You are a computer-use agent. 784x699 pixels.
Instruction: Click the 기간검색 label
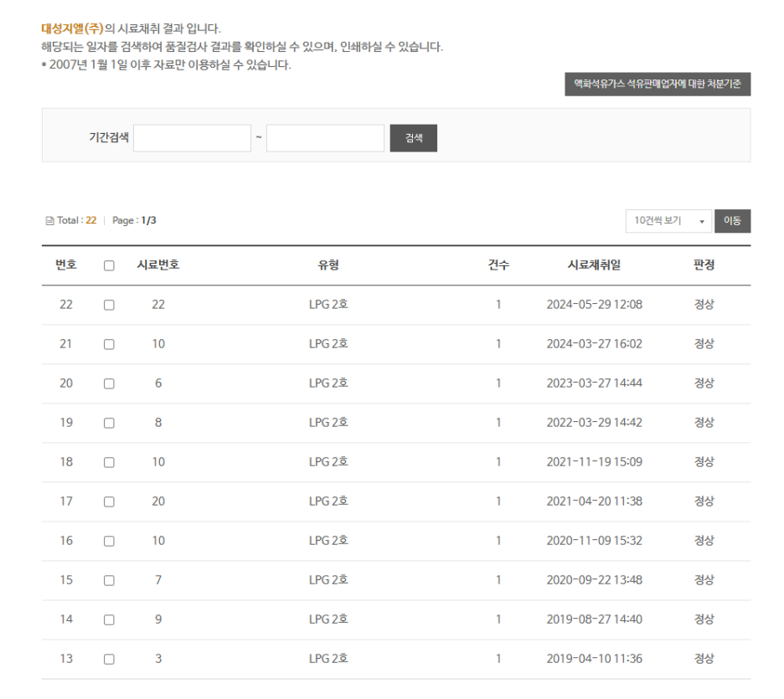[109, 137]
